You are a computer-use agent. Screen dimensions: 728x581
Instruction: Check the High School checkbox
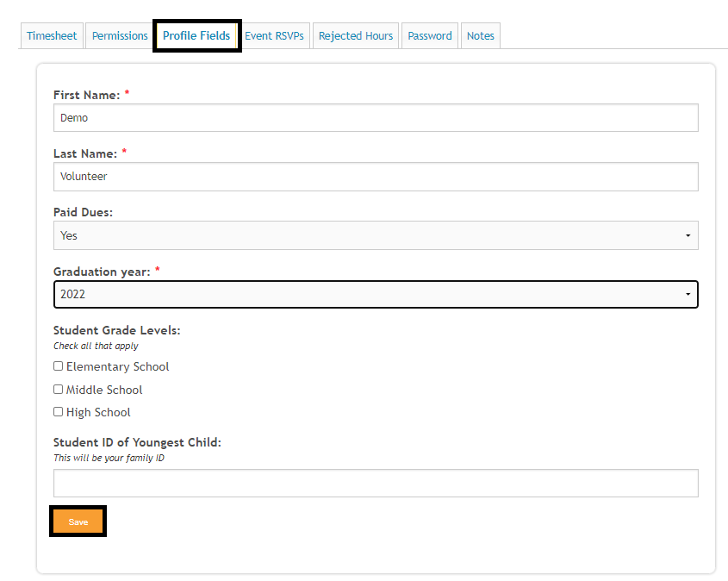coord(58,411)
